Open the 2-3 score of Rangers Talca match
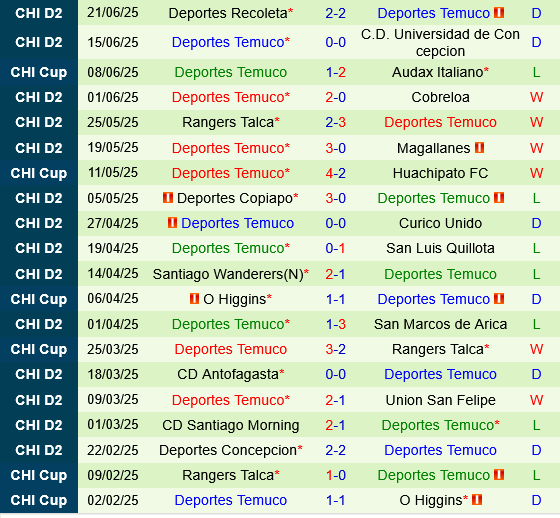This screenshot has height=518, width=560. coord(335,122)
